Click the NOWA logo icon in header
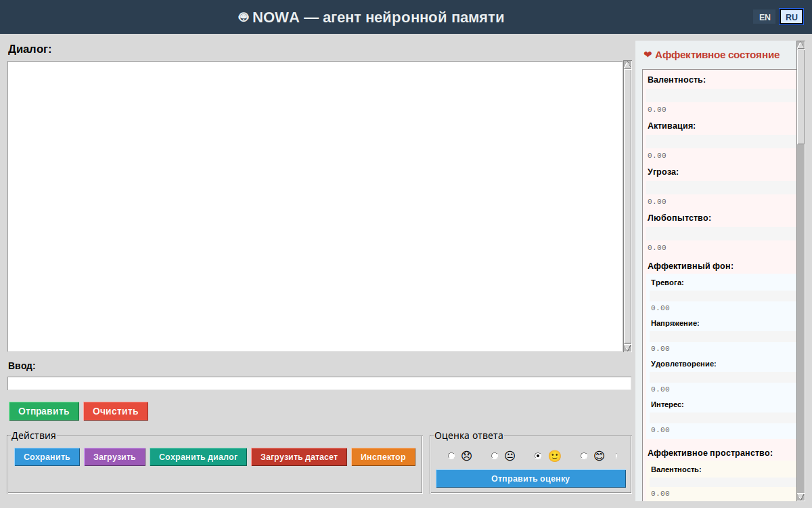This screenshot has width=812, height=508. [x=244, y=17]
